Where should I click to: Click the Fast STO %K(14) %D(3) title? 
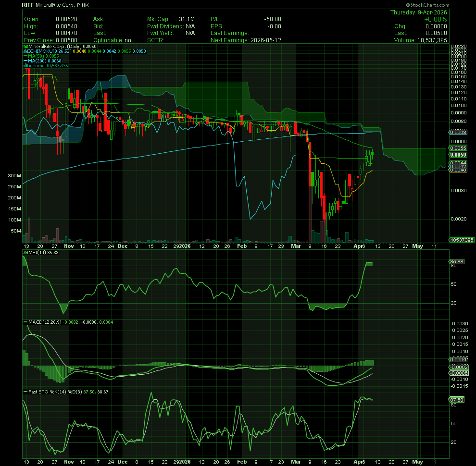[55, 392]
